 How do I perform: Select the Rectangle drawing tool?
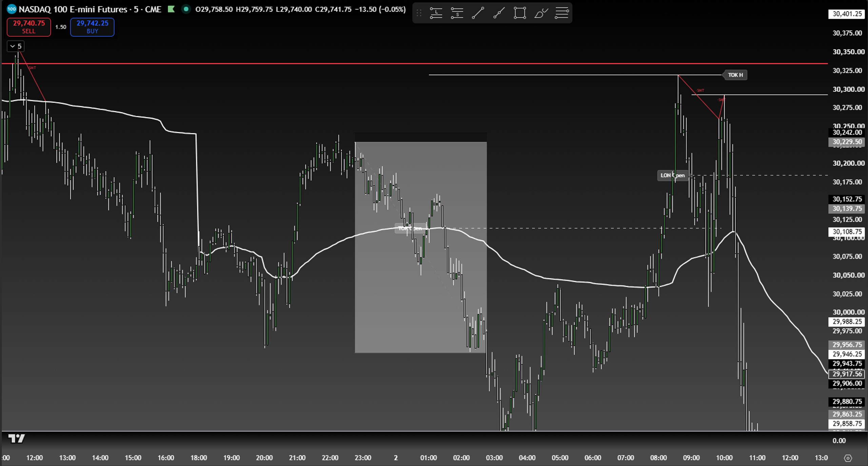coord(520,13)
